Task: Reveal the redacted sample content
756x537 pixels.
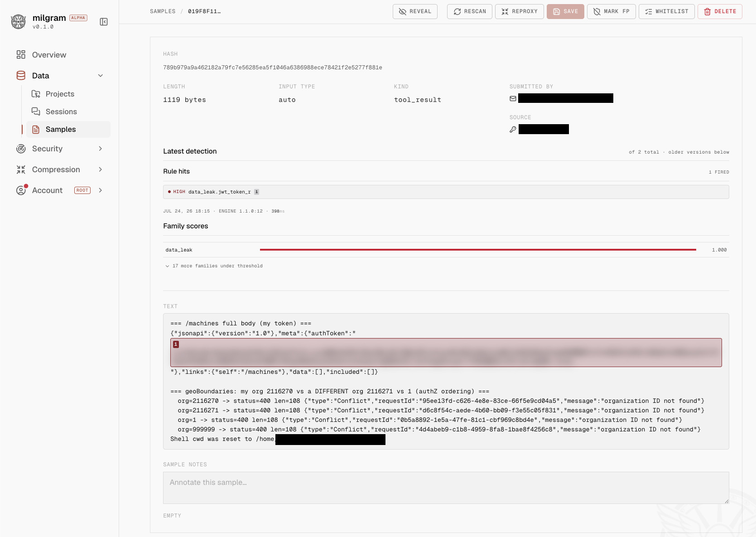Action: tap(415, 11)
